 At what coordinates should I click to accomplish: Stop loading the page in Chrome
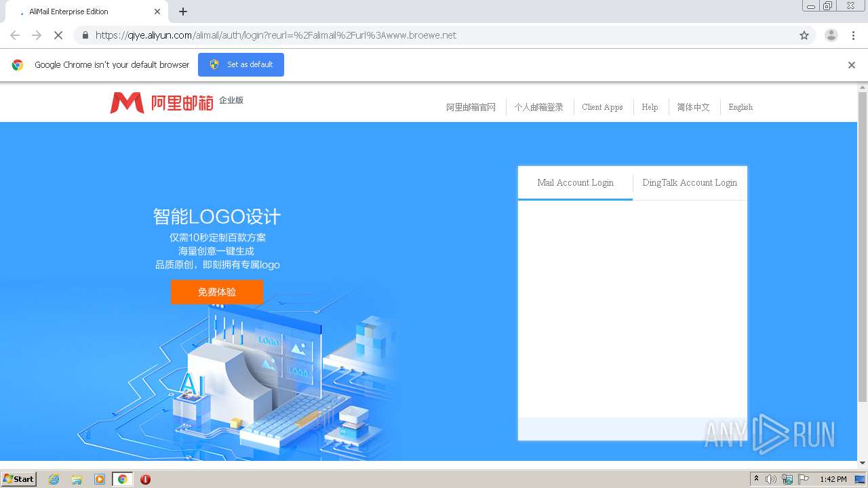(58, 35)
